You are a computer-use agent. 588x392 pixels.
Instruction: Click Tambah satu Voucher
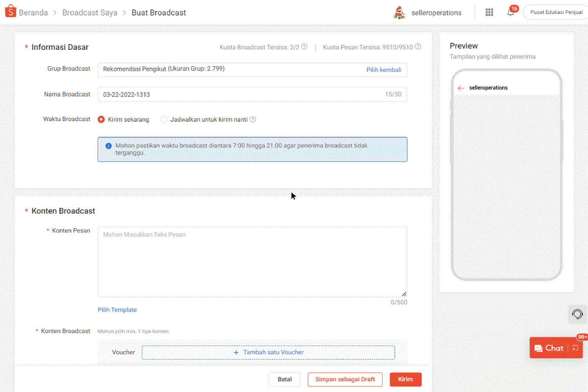(268, 352)
